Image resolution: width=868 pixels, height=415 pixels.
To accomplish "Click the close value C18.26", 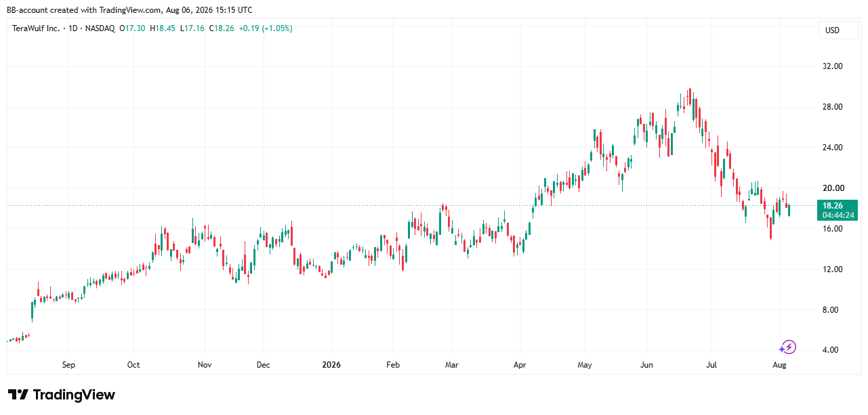I will click(x=222, y=28).
